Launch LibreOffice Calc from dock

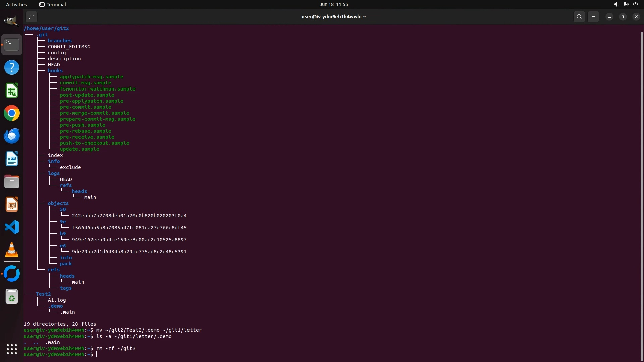pyautogui.click(x=12, y=90)
